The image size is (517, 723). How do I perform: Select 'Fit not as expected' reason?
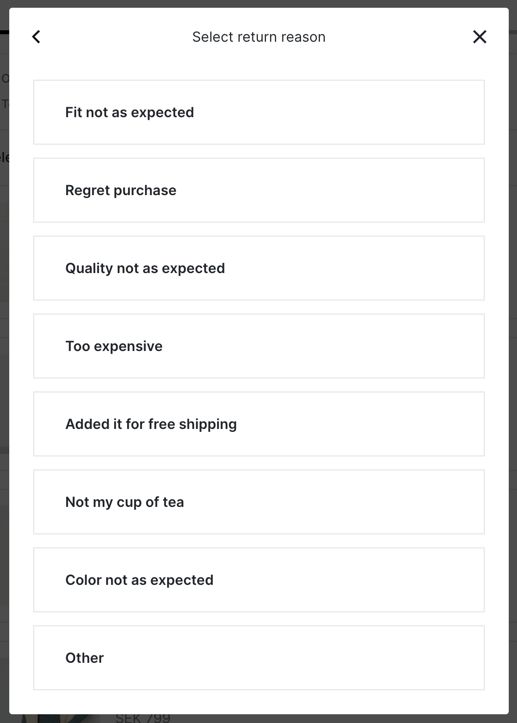[x=259, y=112]
